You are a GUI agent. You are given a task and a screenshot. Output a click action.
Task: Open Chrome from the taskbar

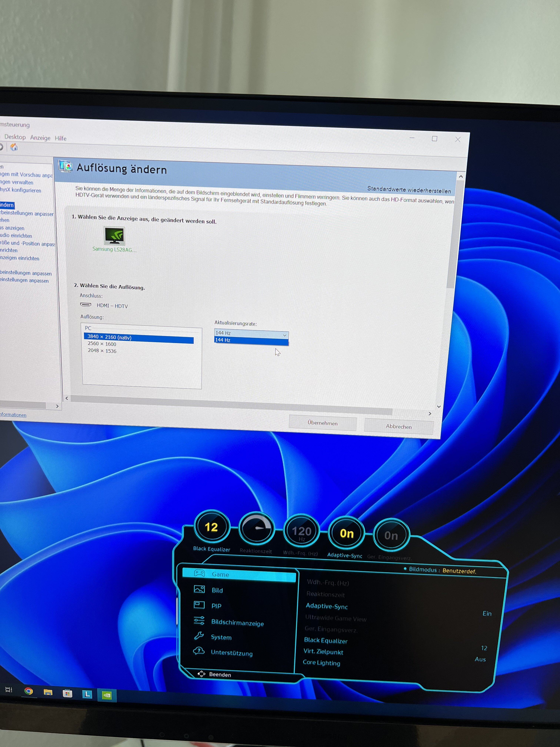click(x=29, y=691)
